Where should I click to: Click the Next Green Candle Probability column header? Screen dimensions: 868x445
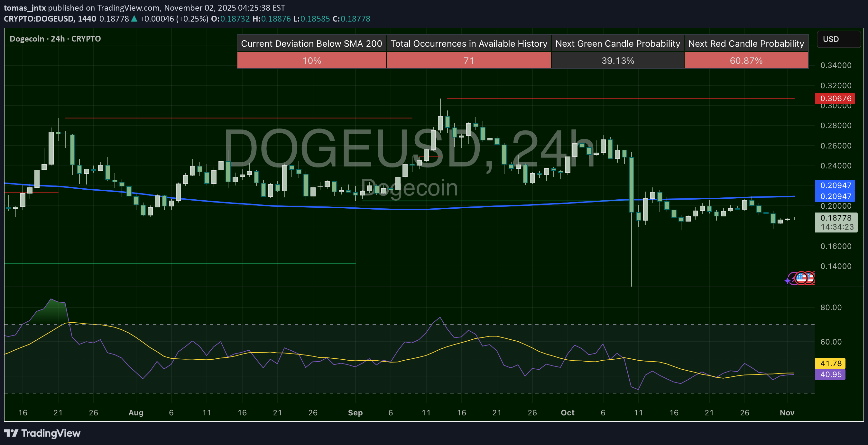coord(617,43)
